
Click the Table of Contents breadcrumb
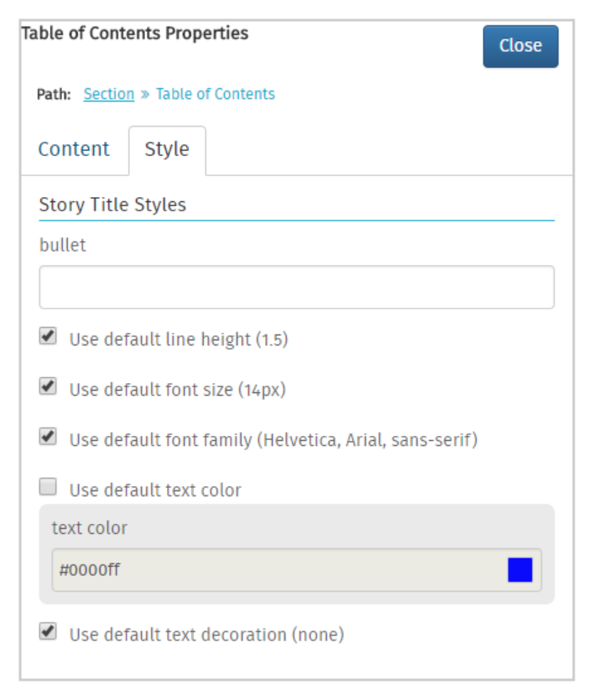pos(216,94)
